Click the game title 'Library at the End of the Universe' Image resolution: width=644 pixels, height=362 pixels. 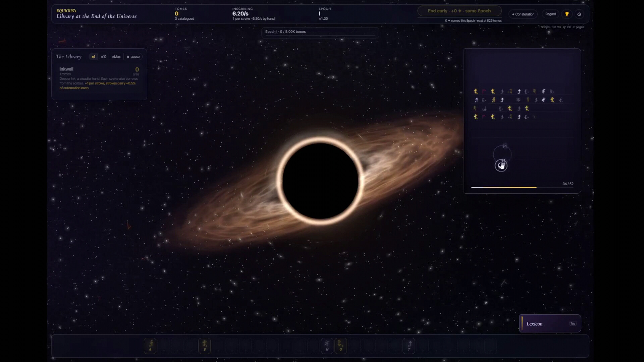click(97, 16)
